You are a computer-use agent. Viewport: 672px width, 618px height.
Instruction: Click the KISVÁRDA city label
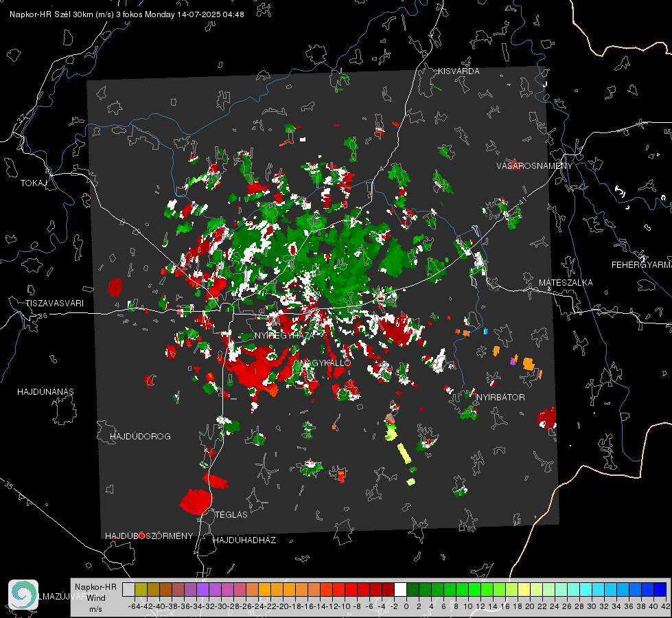(459, 71)
